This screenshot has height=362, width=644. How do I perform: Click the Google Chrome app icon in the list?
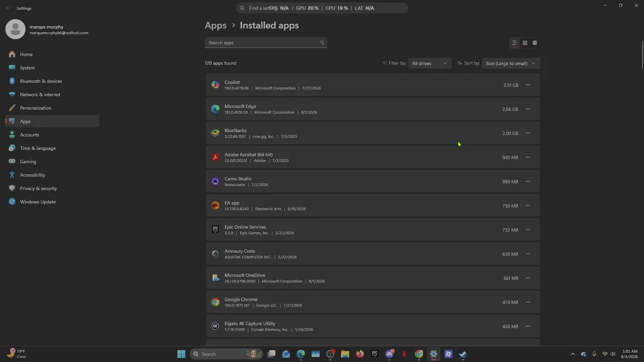tap(215, 302)
